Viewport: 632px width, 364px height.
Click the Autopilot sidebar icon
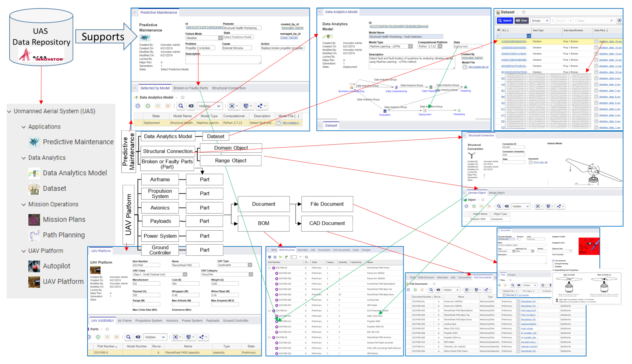[x=34, y=266]
